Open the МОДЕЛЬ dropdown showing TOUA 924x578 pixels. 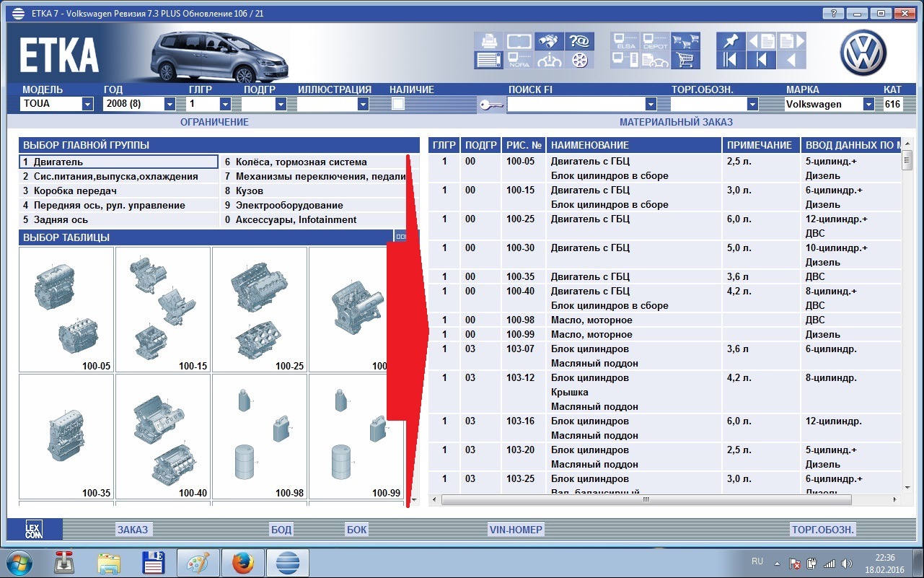[87, 104]
